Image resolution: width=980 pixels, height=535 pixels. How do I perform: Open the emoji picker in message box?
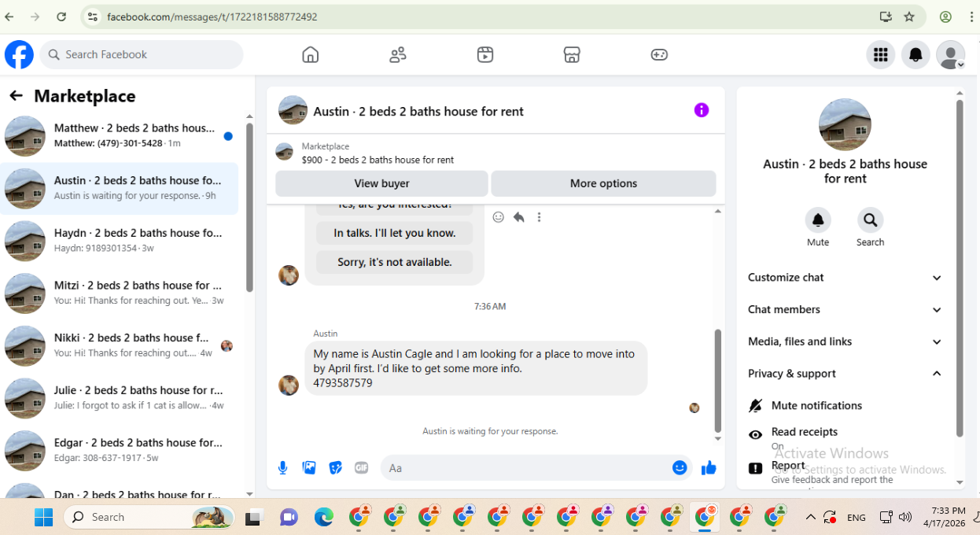point(680,468)
